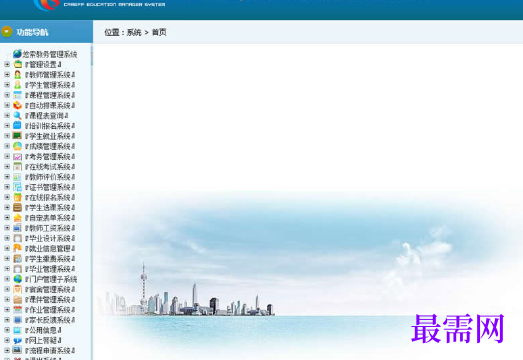Image resolution: width=523 pixels, height=360 pixels.
Task: Select the 毕业管理系统 label
Action: pyautogui.click(x=50, y=269)
